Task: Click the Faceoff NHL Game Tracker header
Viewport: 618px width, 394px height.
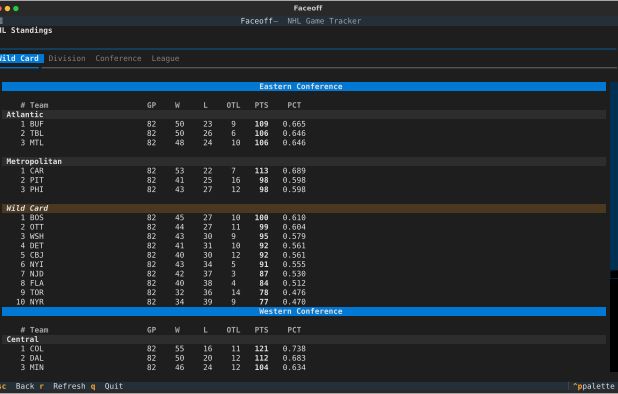Action: 301,21
